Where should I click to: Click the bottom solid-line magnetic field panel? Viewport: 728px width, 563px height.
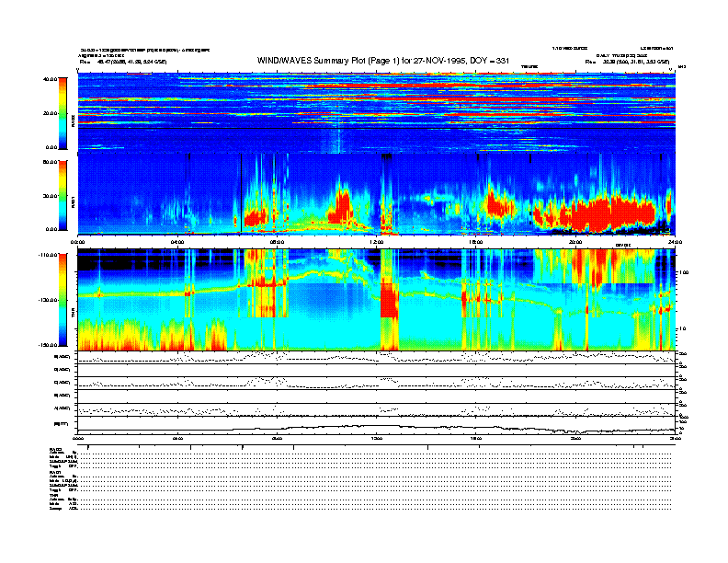point(377,425)
